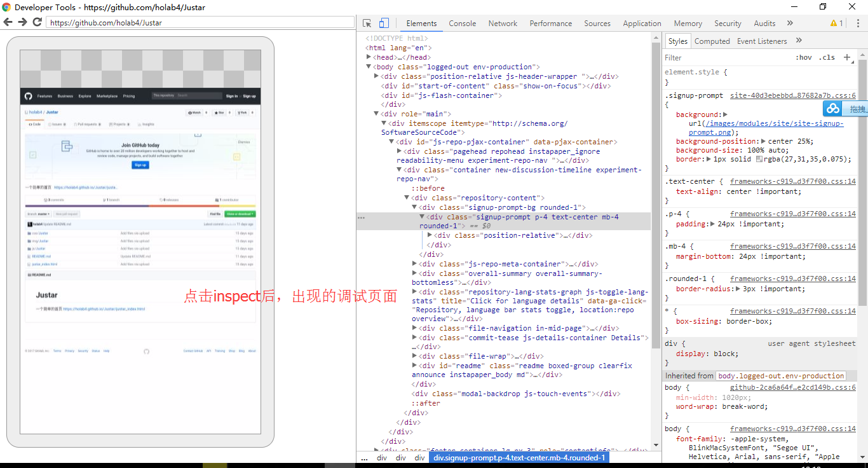The image size is (868, 468).
Task: Open the Audits tab
Action: click(764, 24)
